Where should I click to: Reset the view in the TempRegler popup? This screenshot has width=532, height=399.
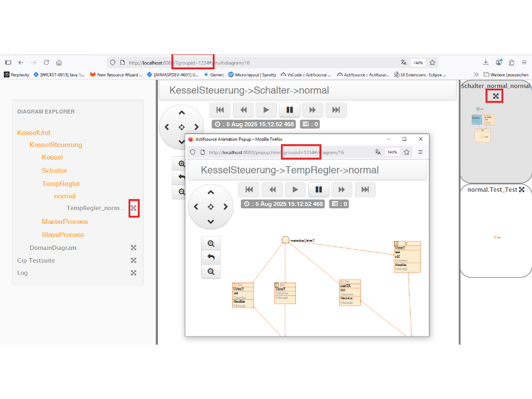coord(211,257)
